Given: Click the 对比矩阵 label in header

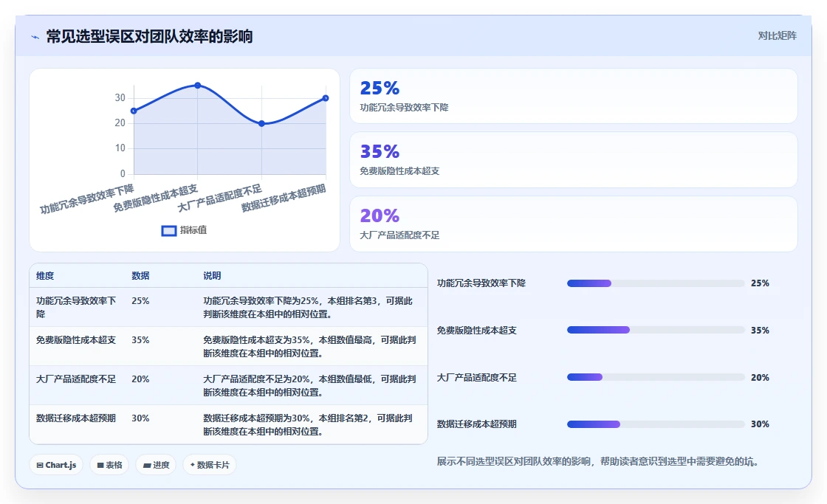Looking at the screenshot, I should pyautogui.click(x=777, y=36).
